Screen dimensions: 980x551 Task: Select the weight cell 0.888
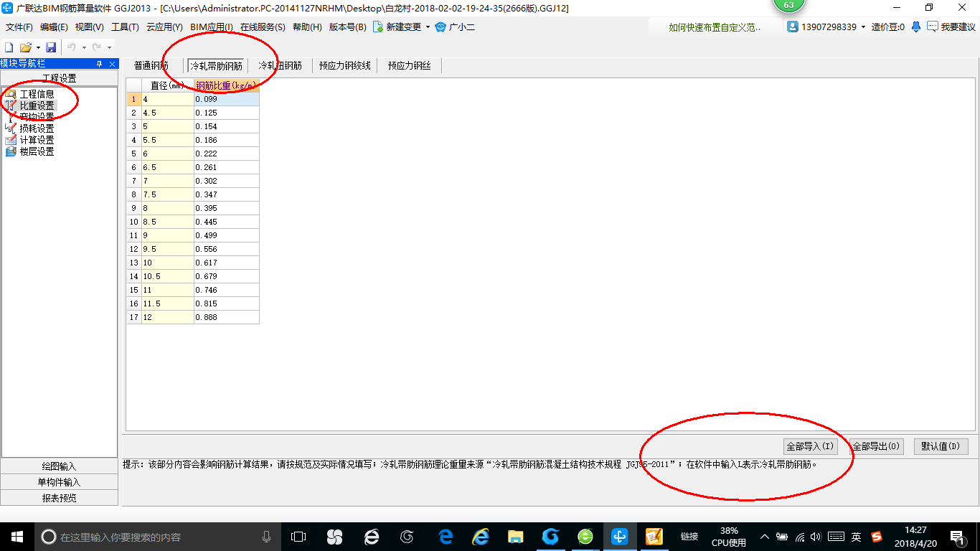tap(227, 317)
